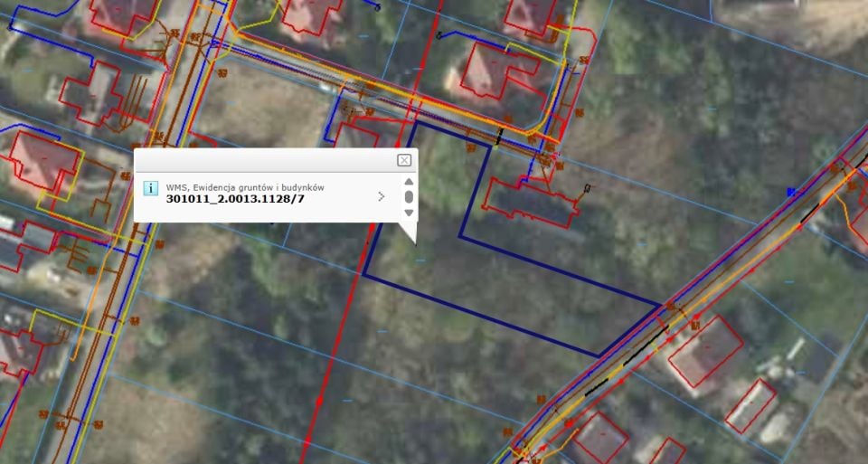The width and height of the screenshot is (868, 464).
Task: Click the popup scroll down arrow
Action: coord(409,213)
